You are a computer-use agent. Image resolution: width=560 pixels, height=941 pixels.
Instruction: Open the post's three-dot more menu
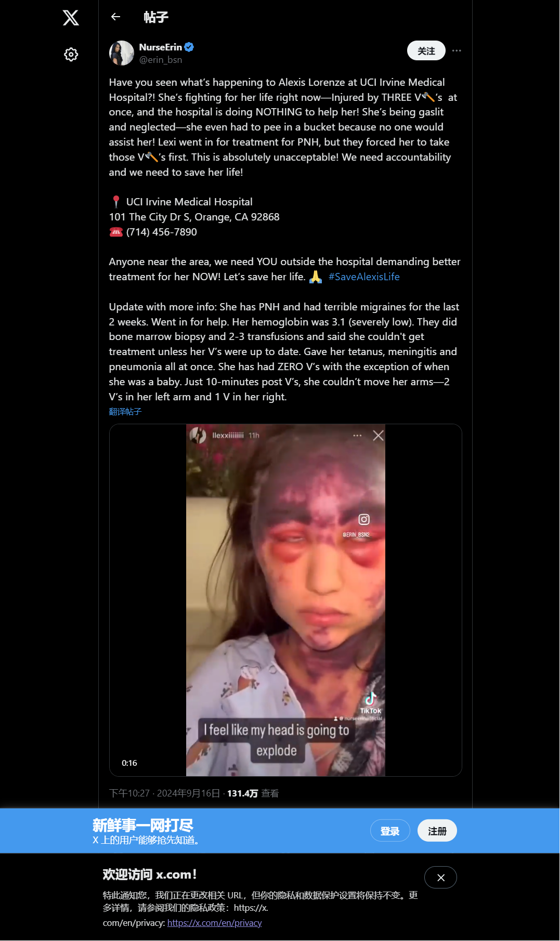[457, 50]
